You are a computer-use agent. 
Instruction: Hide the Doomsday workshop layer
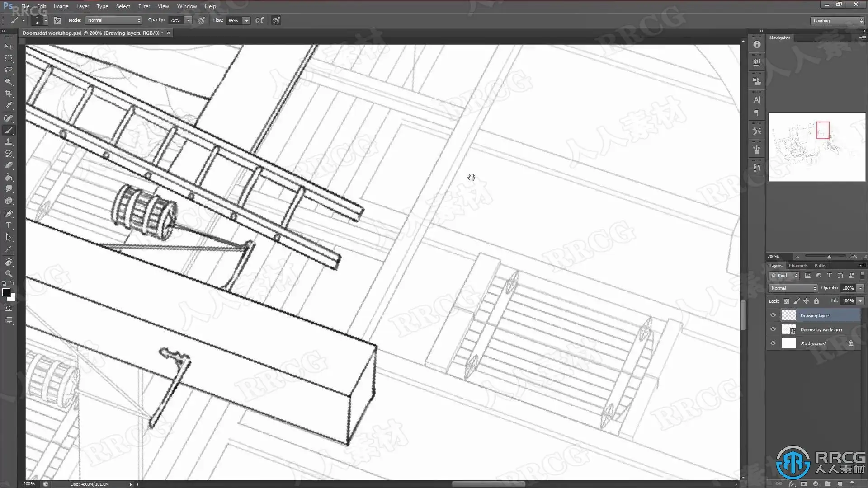click(773, 329)
